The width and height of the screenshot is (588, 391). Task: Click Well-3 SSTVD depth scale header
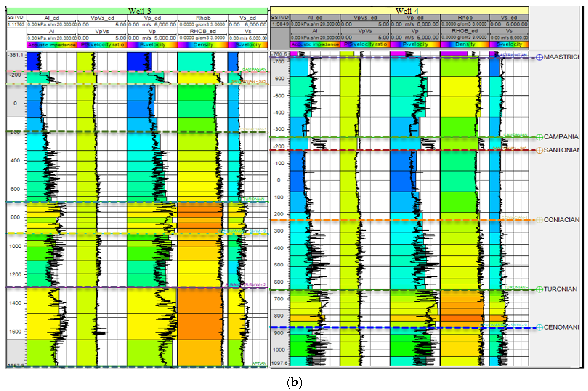click(15, 18)
